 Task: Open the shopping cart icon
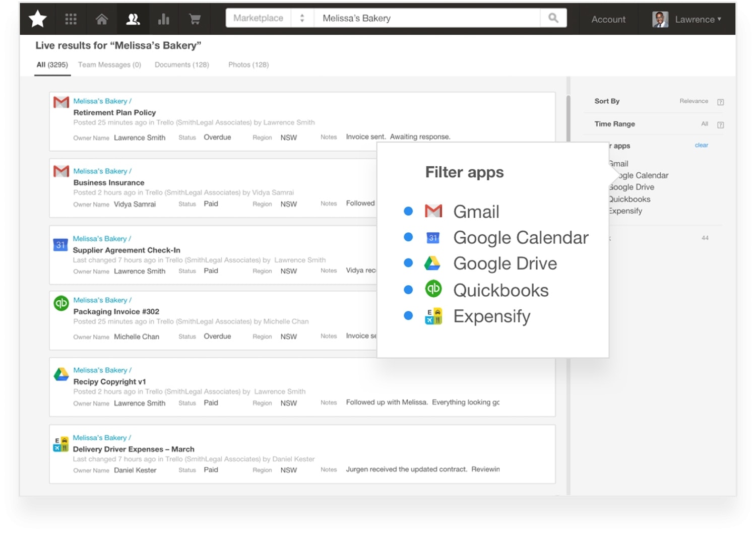click(195, 19)
